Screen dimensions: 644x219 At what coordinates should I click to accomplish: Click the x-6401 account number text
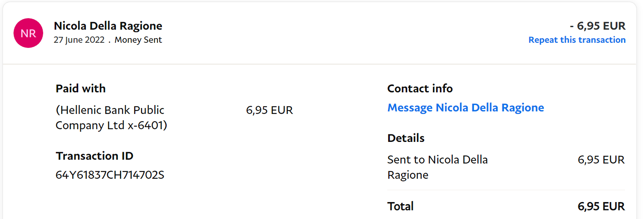pos(147,126)
